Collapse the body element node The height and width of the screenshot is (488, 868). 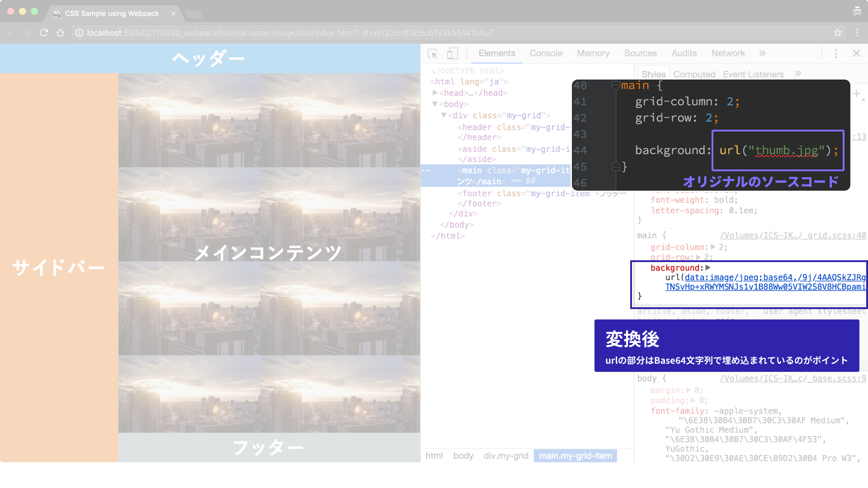point(435,104)
